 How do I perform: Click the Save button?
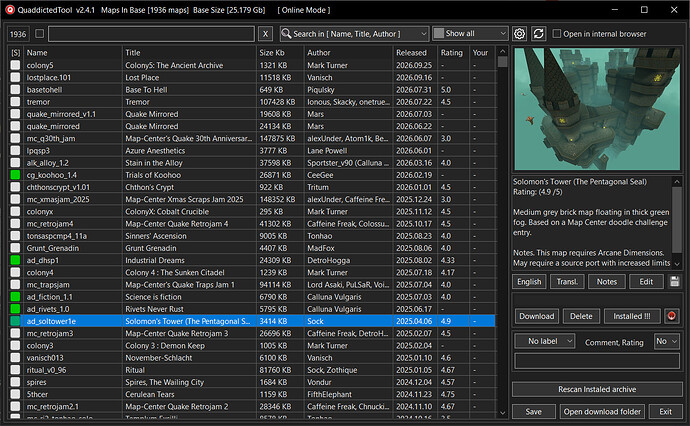533,411
